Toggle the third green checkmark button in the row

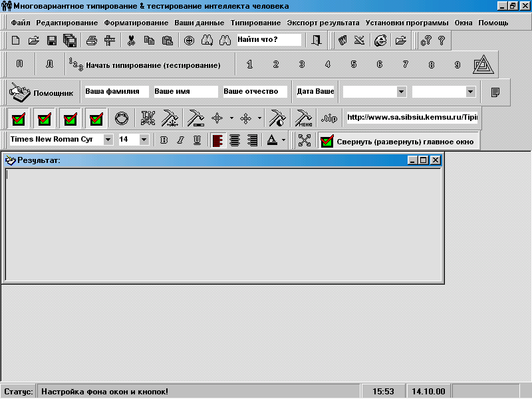coord(70,119)
